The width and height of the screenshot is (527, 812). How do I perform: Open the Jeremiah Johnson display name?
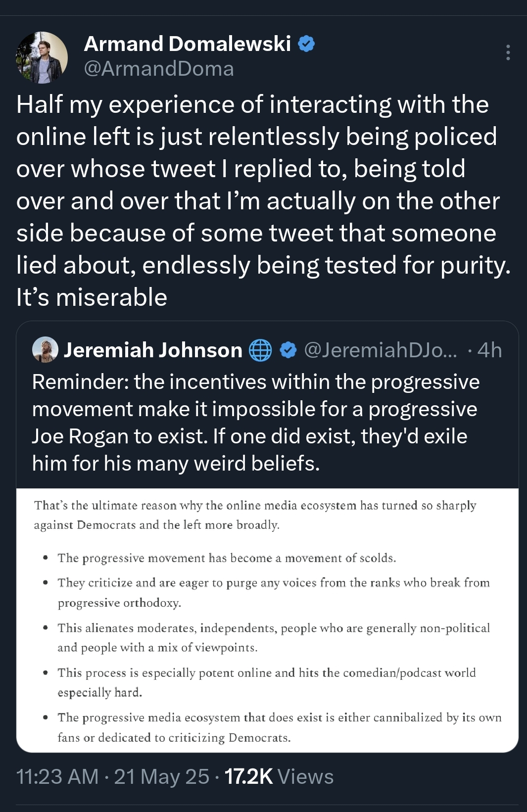(x=153, y=350)
